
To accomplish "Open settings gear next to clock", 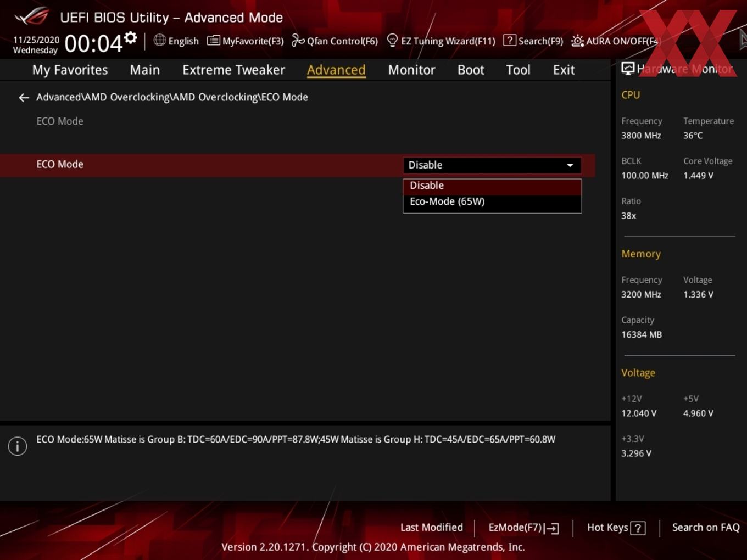I will (x=131, y=37).
